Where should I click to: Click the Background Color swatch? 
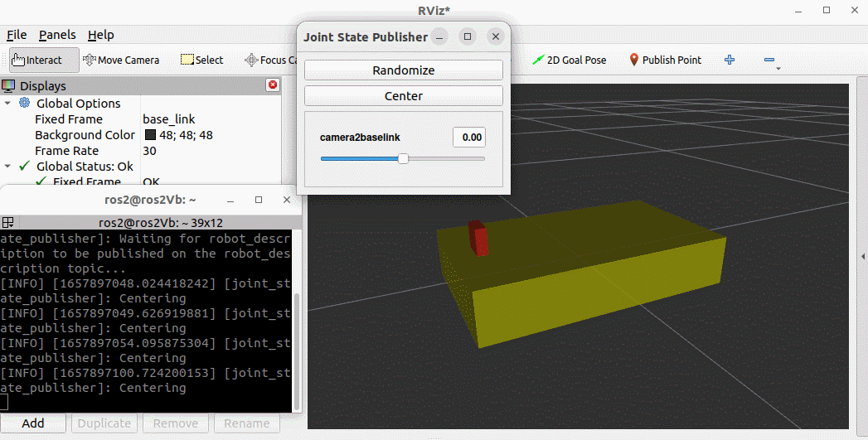[150, 135]
